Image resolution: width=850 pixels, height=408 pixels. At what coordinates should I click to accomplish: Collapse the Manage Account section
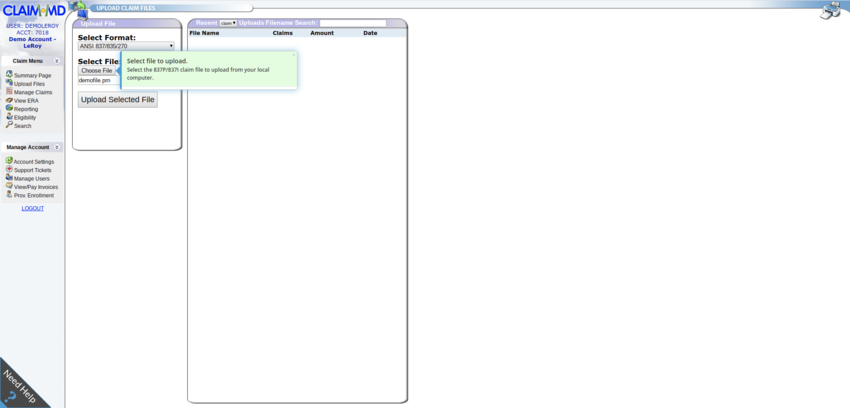[x=57, y=147]
